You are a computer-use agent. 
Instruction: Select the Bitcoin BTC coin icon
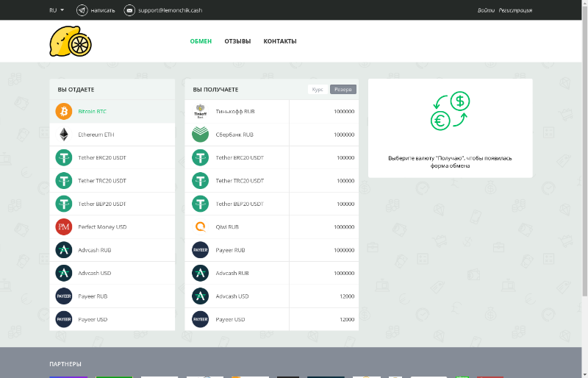click(63, 112)
